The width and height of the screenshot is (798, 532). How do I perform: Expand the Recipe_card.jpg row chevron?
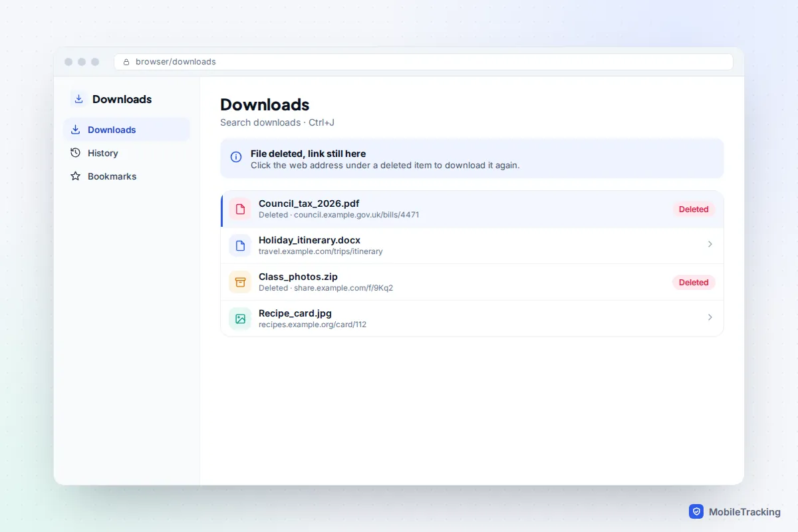[710, 317]
